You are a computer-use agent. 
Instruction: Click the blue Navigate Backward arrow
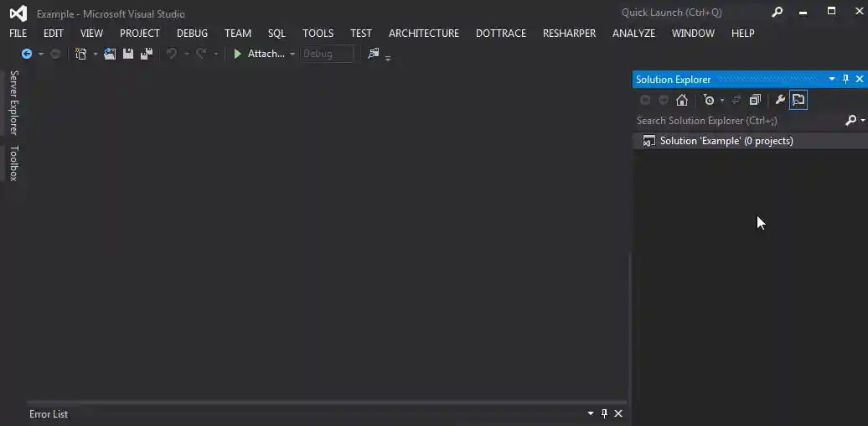pyautogui.click(x=26, y=54)
